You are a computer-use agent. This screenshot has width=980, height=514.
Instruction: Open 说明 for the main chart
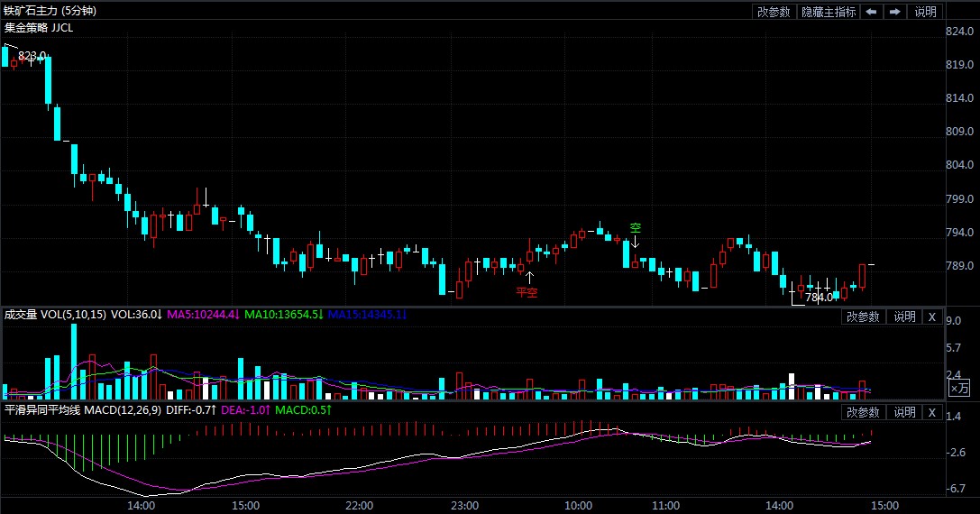[x=925, y=11]
